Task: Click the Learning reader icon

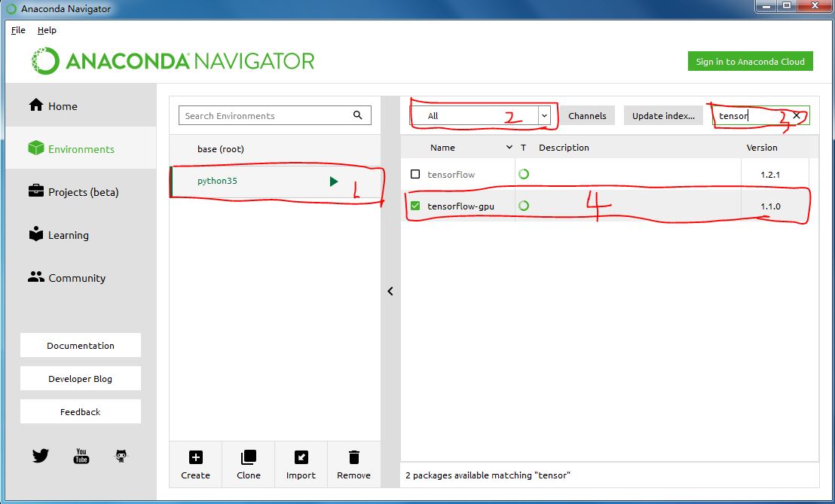Action: point(35,234)
